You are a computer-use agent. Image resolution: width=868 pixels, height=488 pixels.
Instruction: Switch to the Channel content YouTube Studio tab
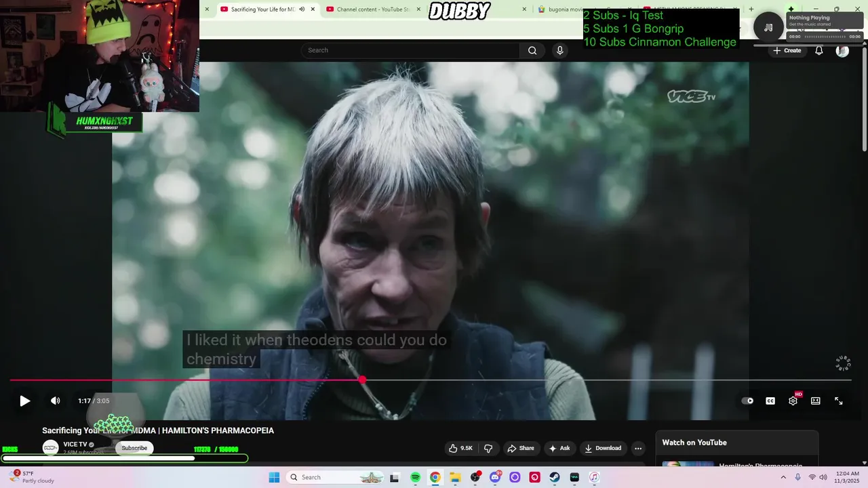pyautogui.click(x=372, y=9)
